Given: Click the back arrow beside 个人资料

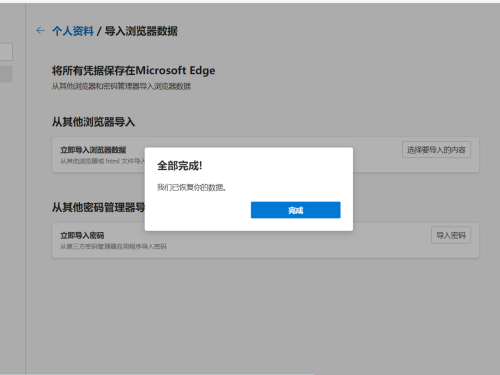Looking at the screenshot, I should point(40,31).
